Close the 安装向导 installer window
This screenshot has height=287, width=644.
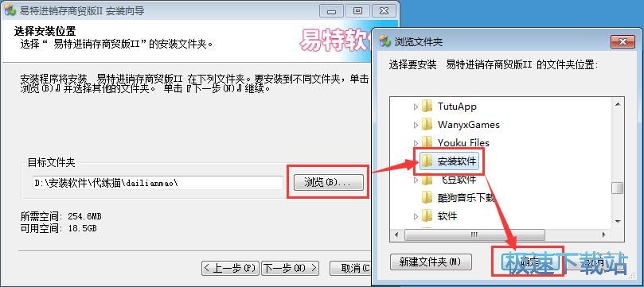(384, 11)
